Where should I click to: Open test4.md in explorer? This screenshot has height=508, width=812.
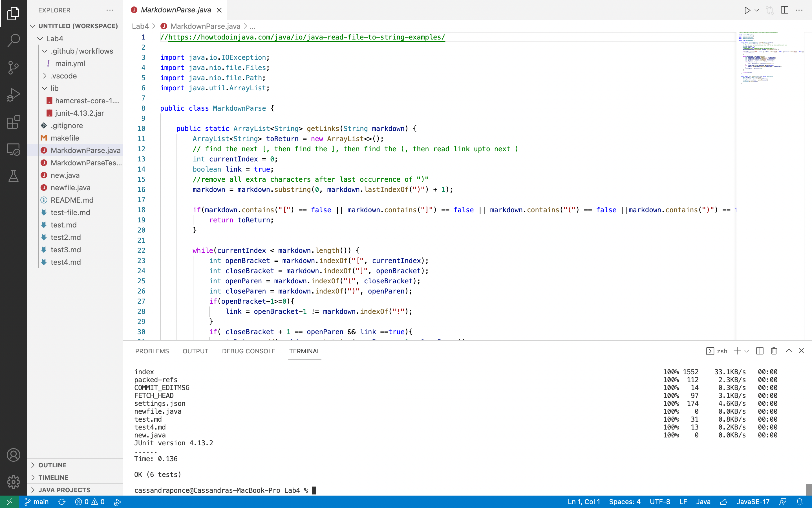[x=75, y=262]
